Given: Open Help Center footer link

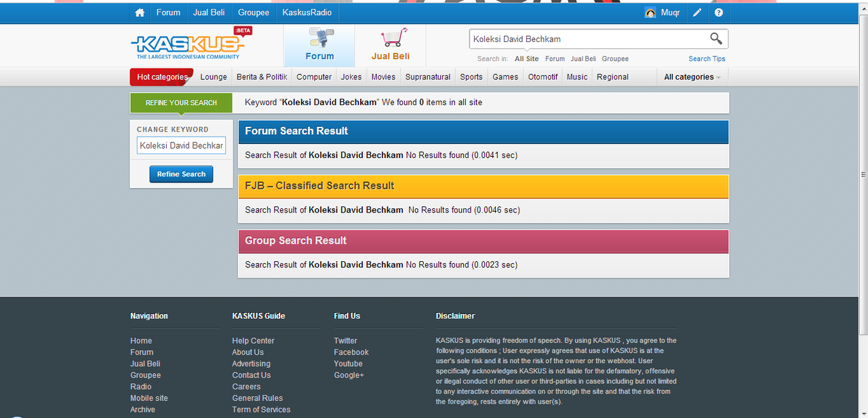Looking at the screenshot, I should click(253, 341).
